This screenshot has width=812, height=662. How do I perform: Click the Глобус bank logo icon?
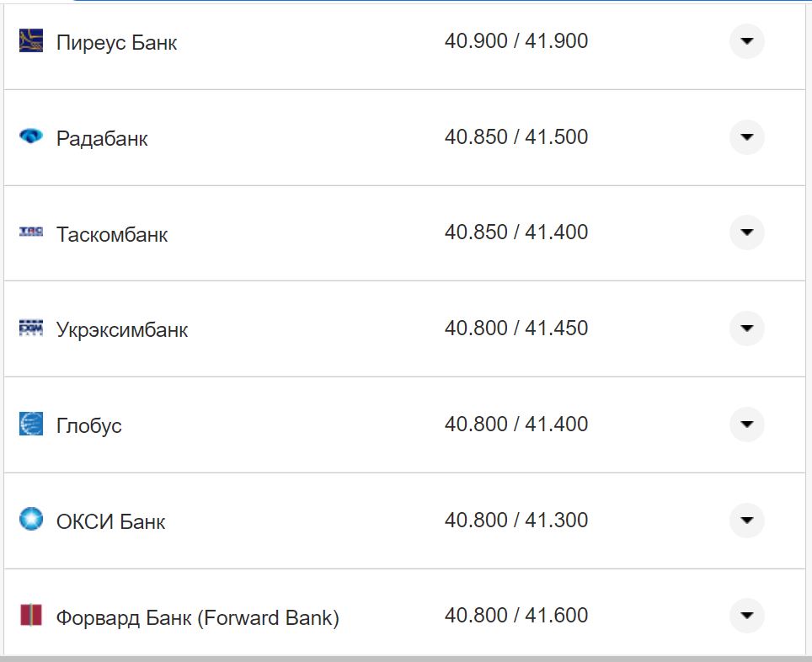[x=31, y=424]
